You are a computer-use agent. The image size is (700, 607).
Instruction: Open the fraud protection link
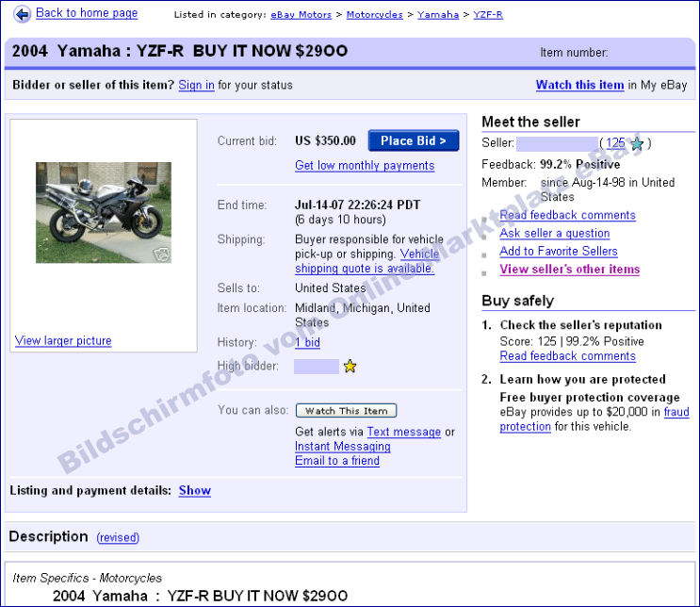pos(594,418)
